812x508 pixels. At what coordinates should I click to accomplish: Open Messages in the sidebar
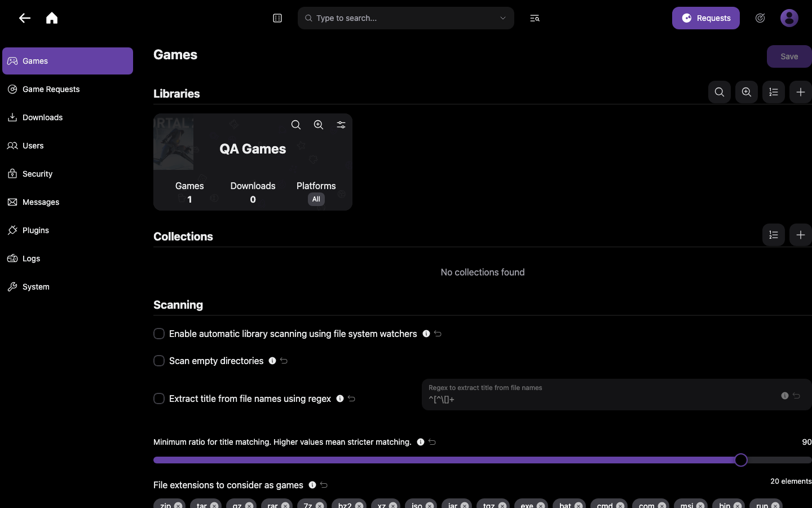coord(68,202)
